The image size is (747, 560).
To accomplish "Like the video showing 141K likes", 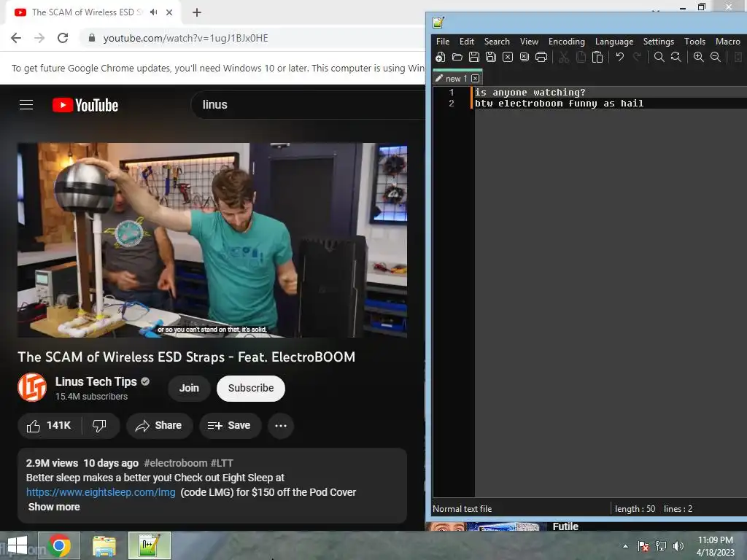I will [49, 426].
